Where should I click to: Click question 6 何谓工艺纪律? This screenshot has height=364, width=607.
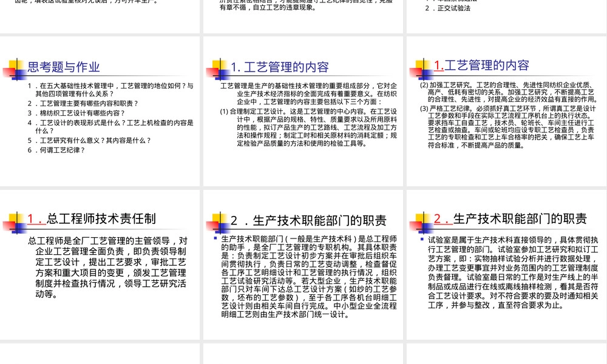(x=56, y=150)
